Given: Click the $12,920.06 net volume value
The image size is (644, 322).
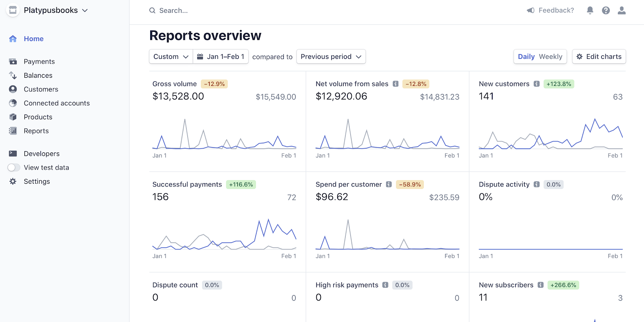Looking at the screenshot, I should (341, 96).
